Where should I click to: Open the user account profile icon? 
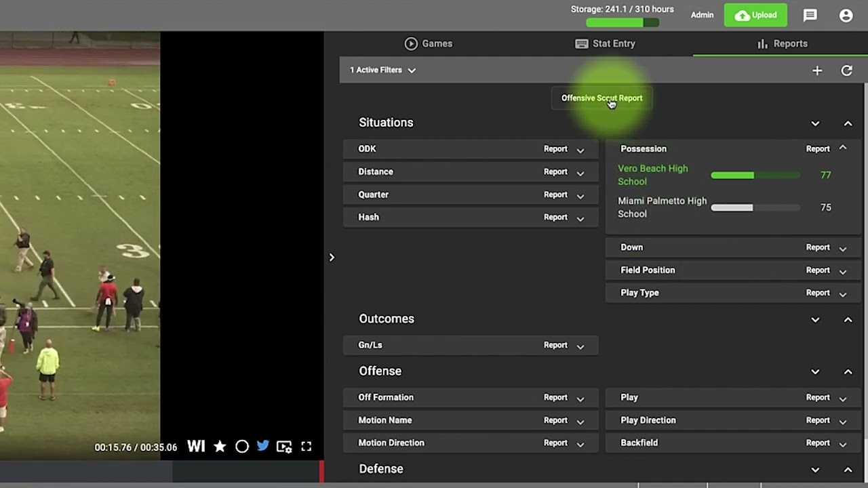pyautogui.click(x=846, y=15)
